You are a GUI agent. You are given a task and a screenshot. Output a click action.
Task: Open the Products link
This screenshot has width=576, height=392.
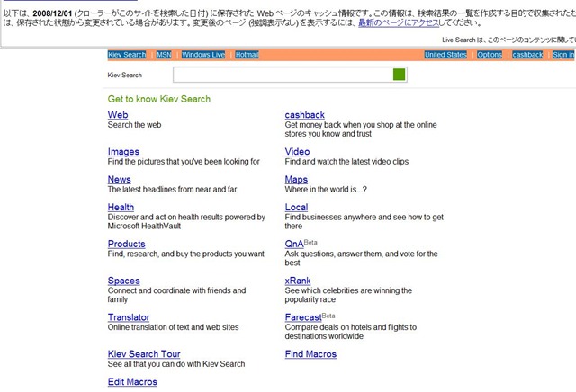[126, 244]
